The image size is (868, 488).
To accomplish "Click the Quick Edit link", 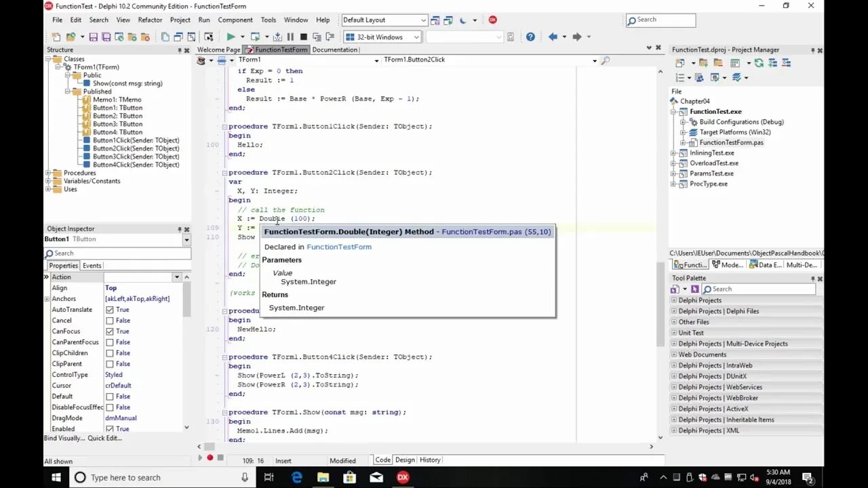I will pyautogui.click(x=104, y=438).
